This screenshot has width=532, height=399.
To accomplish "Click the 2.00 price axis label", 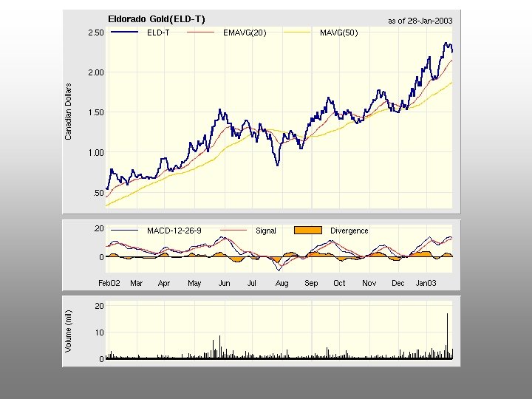I will [x=96, y=72].
